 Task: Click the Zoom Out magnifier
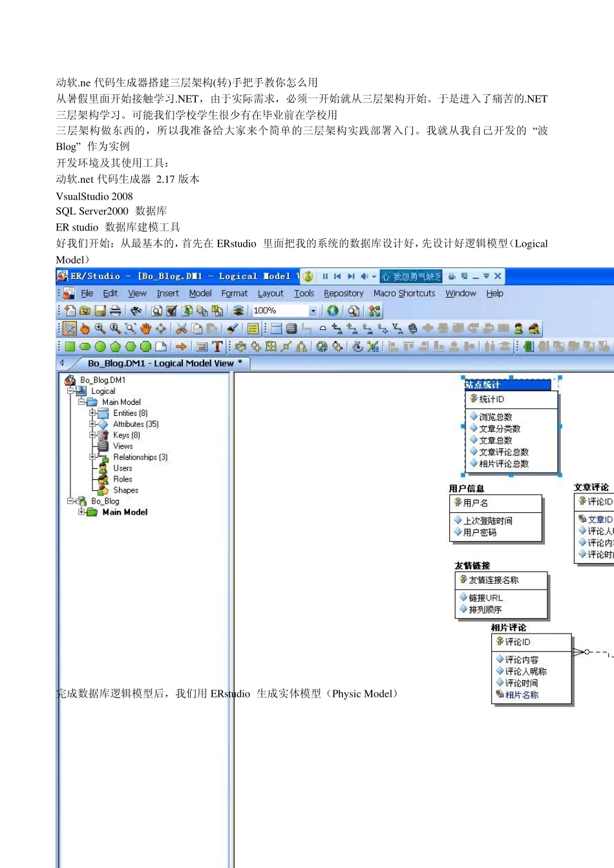tap(115, 329)
